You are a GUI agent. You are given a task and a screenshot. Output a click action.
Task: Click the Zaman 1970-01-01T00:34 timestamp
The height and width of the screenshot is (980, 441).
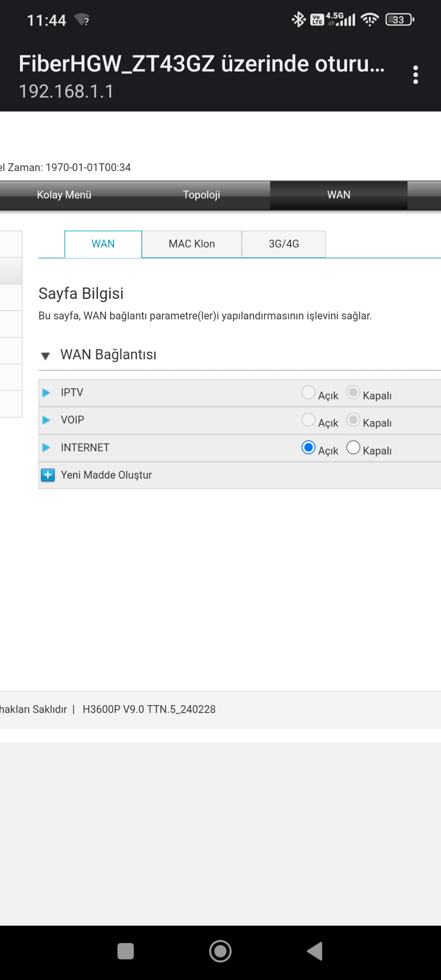click(x=66, y=167)
